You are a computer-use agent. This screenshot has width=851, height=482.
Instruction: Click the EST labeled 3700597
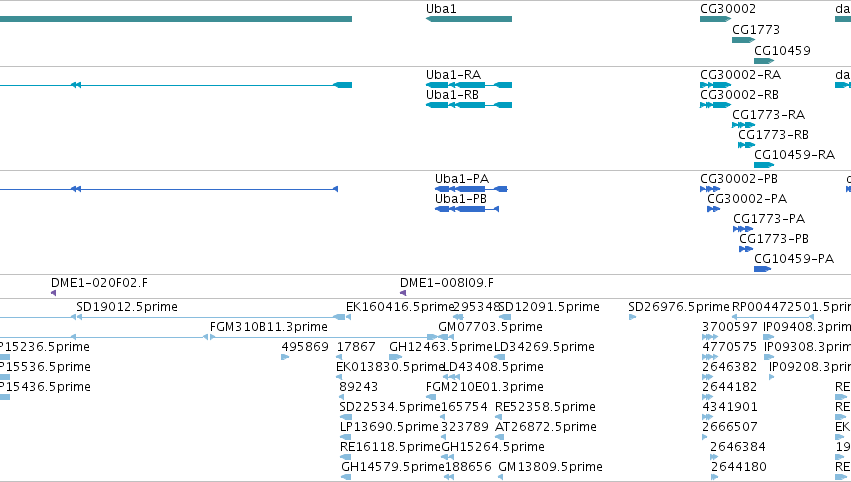click(x=729, y=327)
